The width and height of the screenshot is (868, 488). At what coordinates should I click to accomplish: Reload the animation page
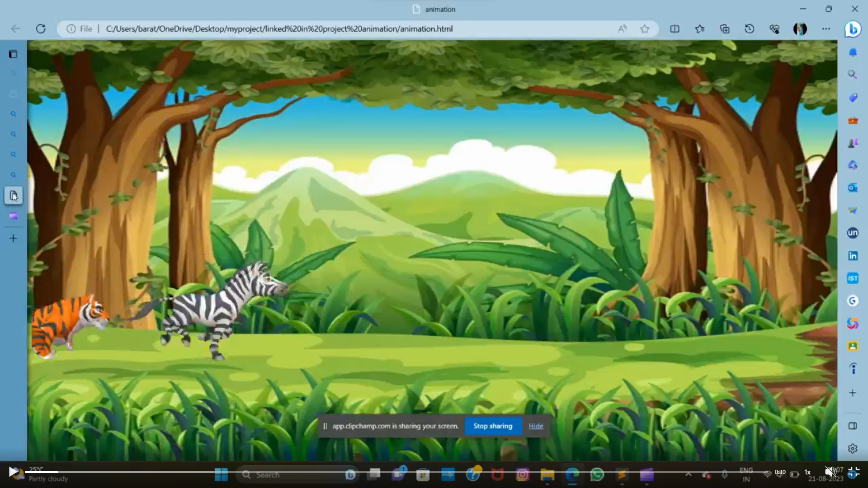pyautogui.click(x=41, y=29)
